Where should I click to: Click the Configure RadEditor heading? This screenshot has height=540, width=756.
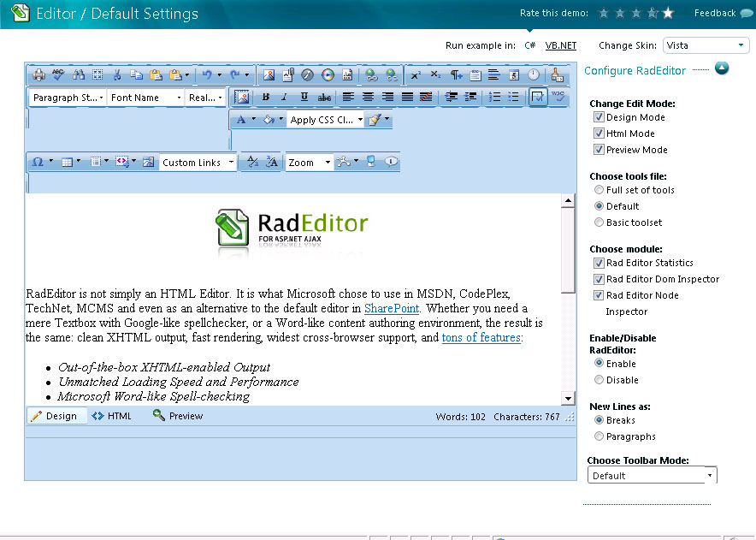pos(635,70)
